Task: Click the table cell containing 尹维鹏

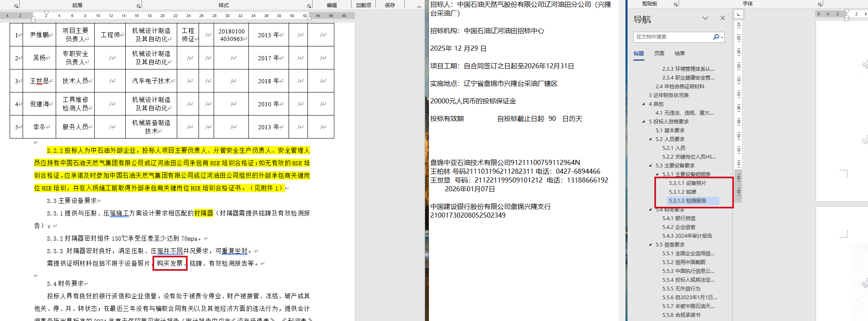Action: click(39, 35)
